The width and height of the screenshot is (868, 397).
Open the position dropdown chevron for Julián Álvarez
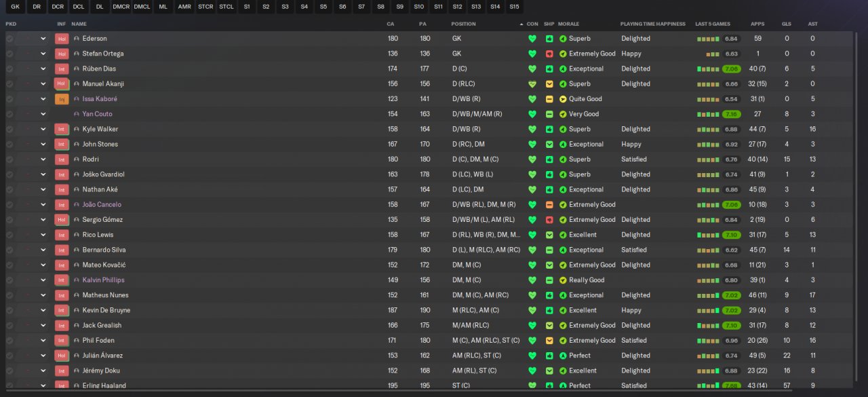43,356
